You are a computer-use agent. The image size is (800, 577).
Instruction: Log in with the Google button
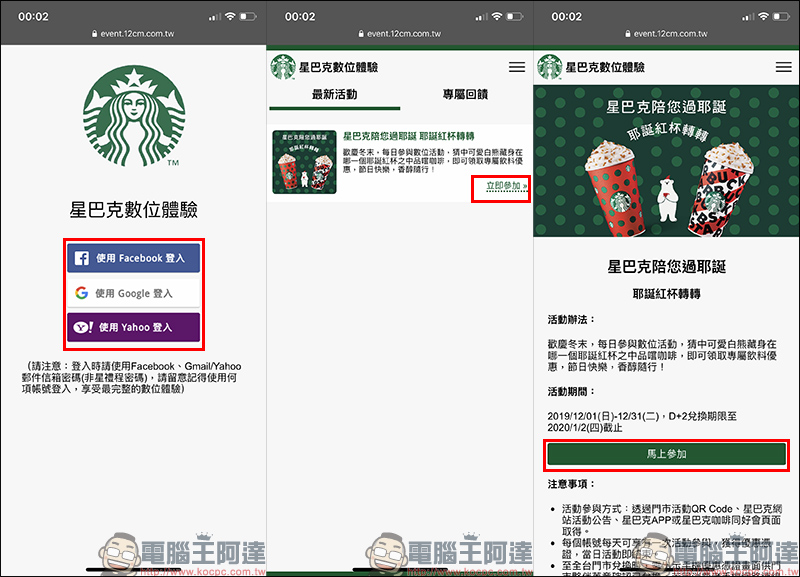coord(133,293)
